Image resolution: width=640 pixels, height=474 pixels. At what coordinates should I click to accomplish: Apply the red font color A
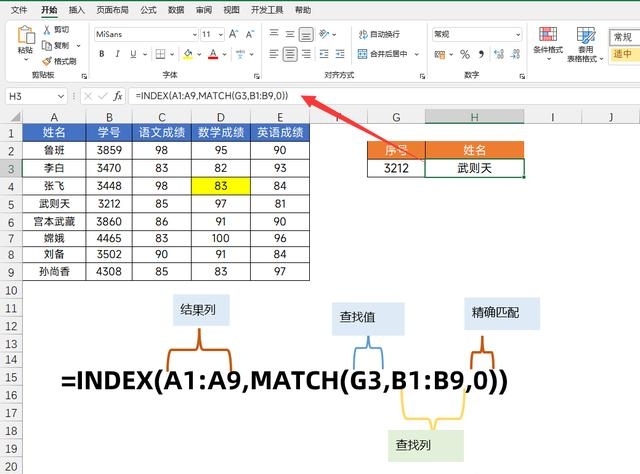coord(213,54)
